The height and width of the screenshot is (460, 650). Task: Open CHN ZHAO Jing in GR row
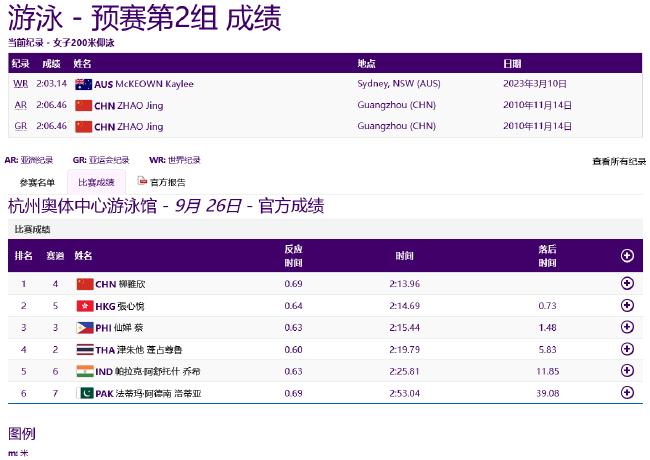click(129, 127)
